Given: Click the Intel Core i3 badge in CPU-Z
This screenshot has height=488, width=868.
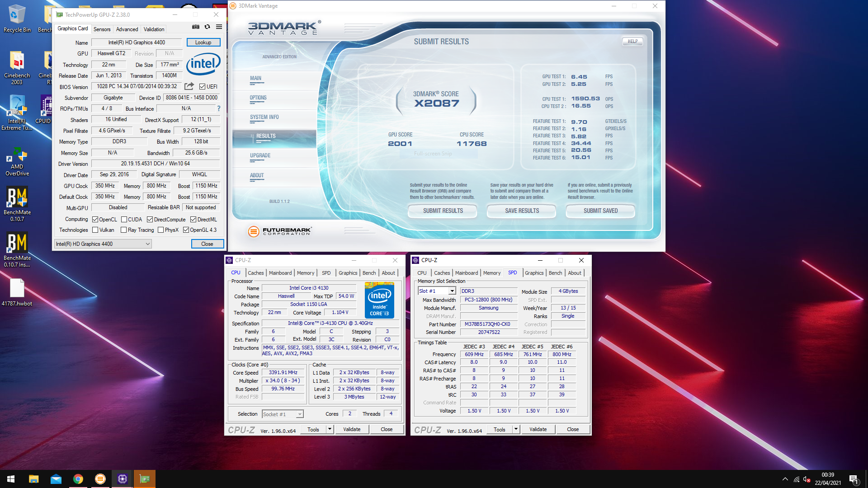Looking at the screenshot, I should [379, 300].
